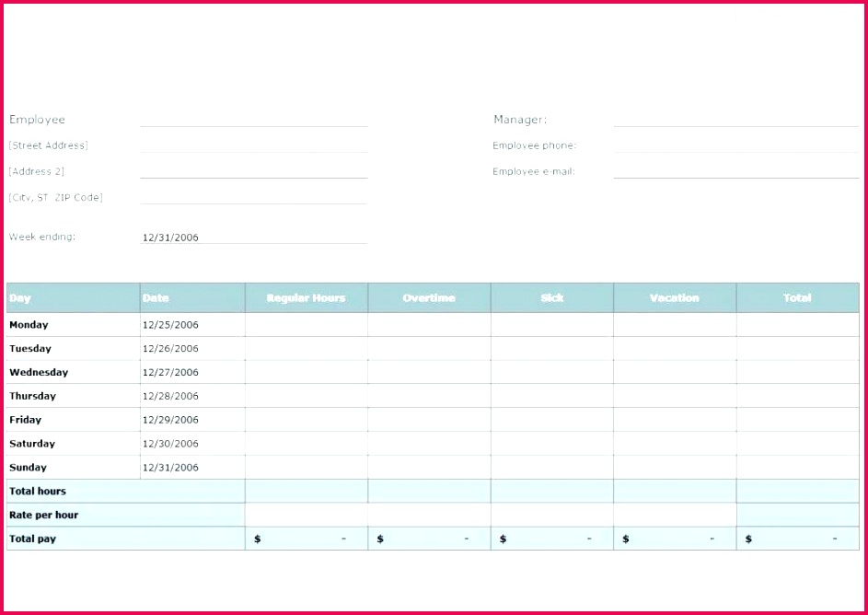
Task: Click the Street Address input line
Action: [x=253, y=145]
